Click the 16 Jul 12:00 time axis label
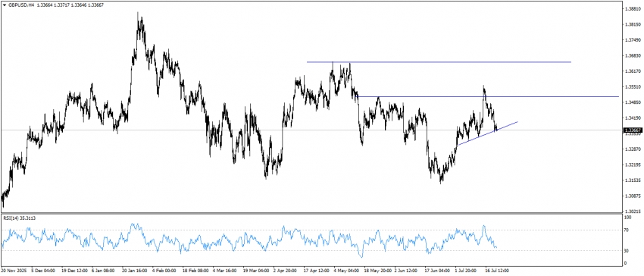 [497, 271]
